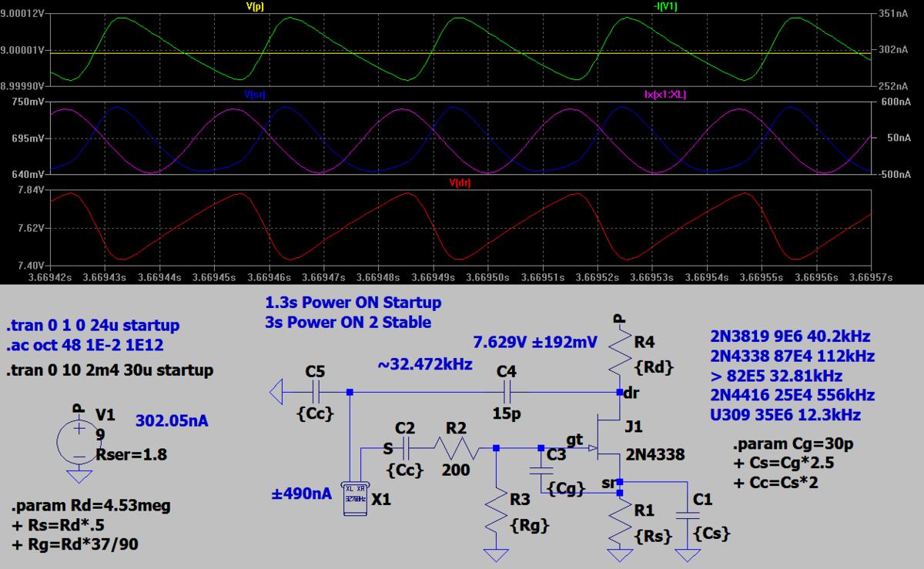924x569 pixels.
Task: Click the C4 capacitor symbol
Action: click(505, 393)
